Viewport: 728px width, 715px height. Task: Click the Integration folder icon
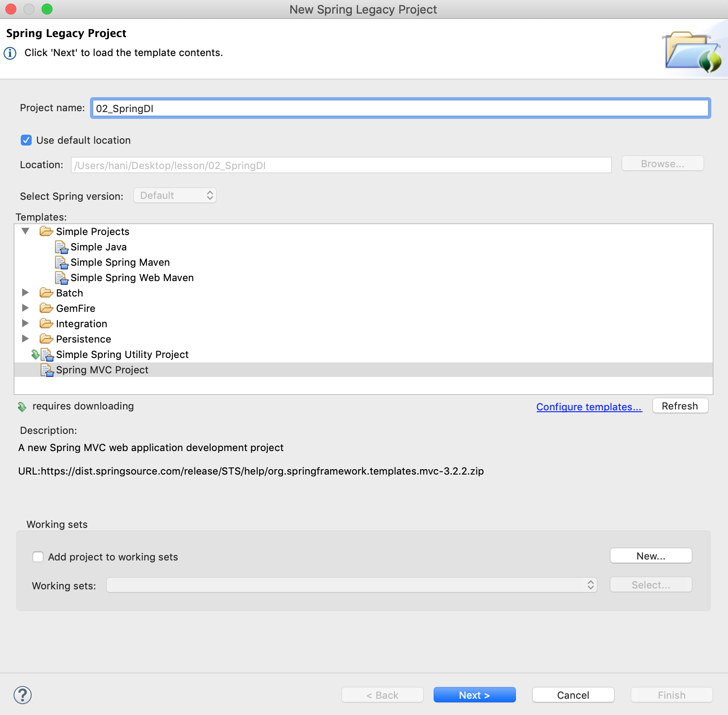point(46,324)
